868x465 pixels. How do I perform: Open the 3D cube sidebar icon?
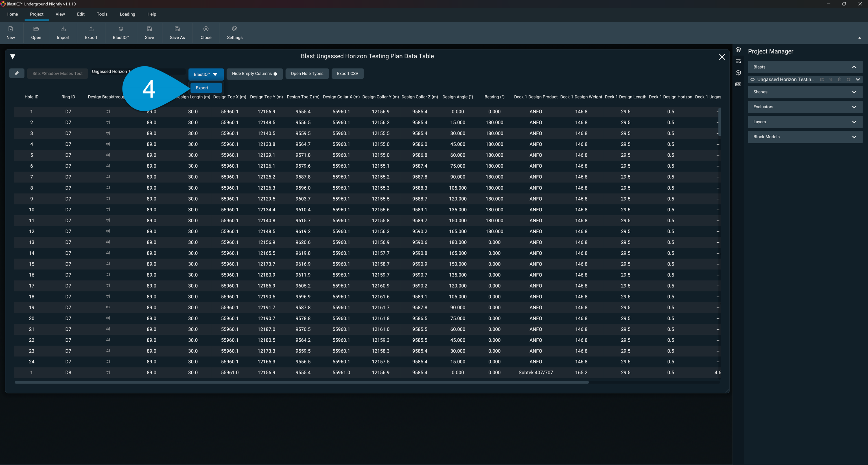738,73
